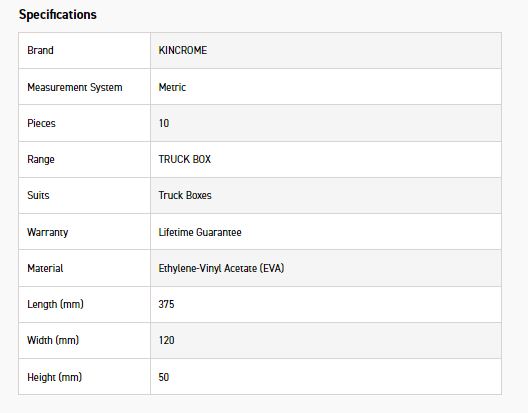Click the pieces value 10
This screenshot has width=528, height=413.
pos(164,123)
